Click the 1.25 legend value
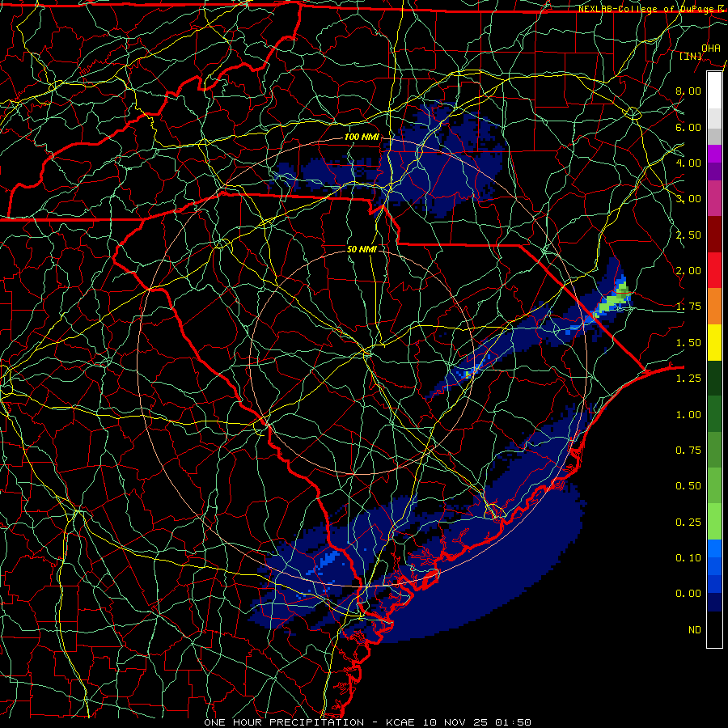This screenshot has height=728, width=728. point(688,379)
